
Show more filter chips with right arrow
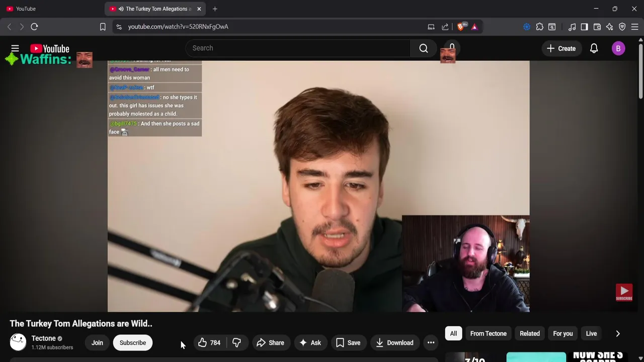(618, 333)
